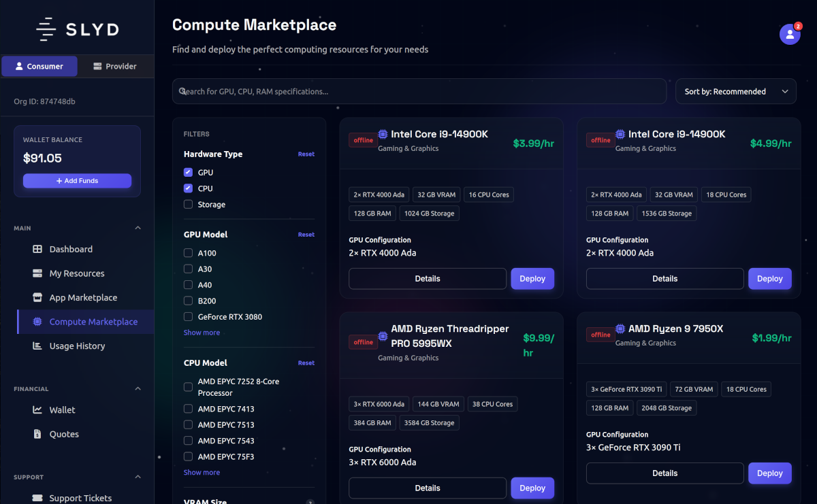Image resolution: width=817 pixels, height=504 pixels.
Task: Click the Org ID: 874748db text
Action: 44,101
